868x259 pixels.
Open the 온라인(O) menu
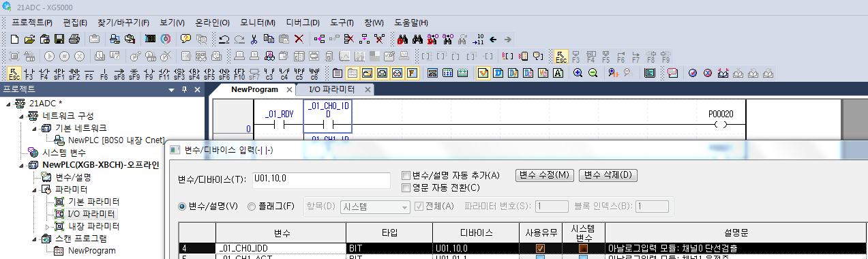[212, 22]
